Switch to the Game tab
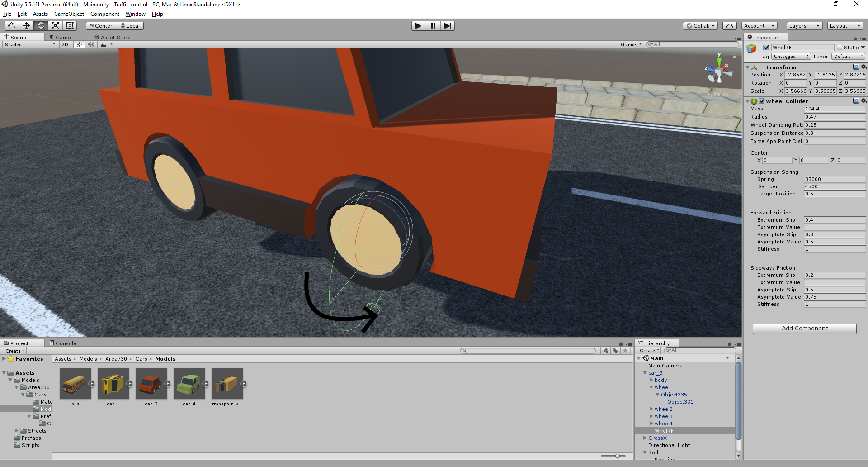This screenshot has width=868, height=467. coord(60,37)
